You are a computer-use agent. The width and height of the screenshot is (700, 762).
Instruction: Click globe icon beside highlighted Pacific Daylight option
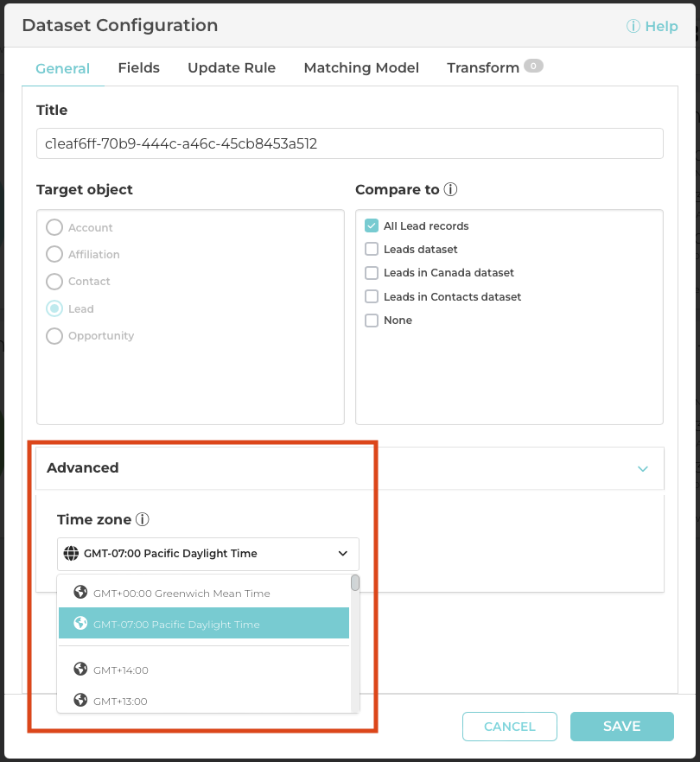(x=81, y=624)
